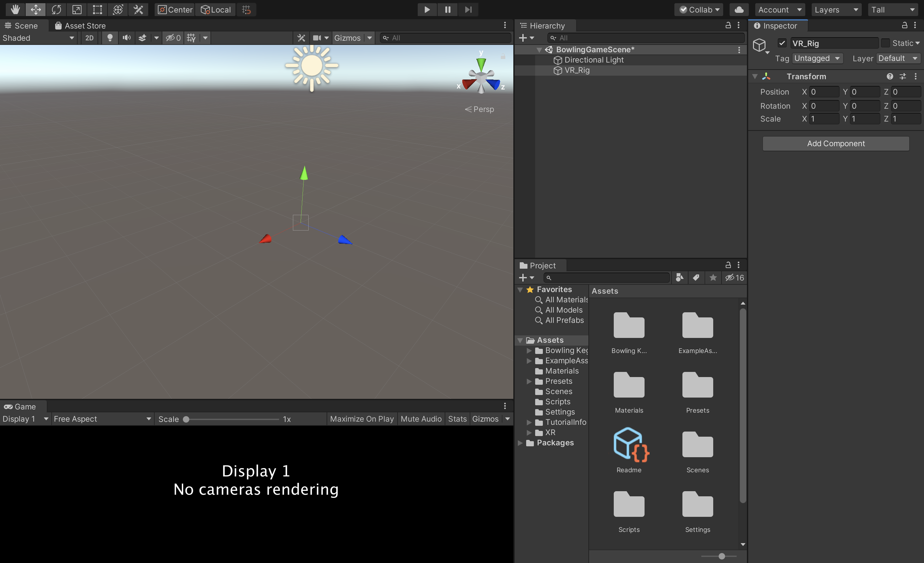The image size is (924, 563).
Task: Select the Rotate tool
Action: [56, 9]
